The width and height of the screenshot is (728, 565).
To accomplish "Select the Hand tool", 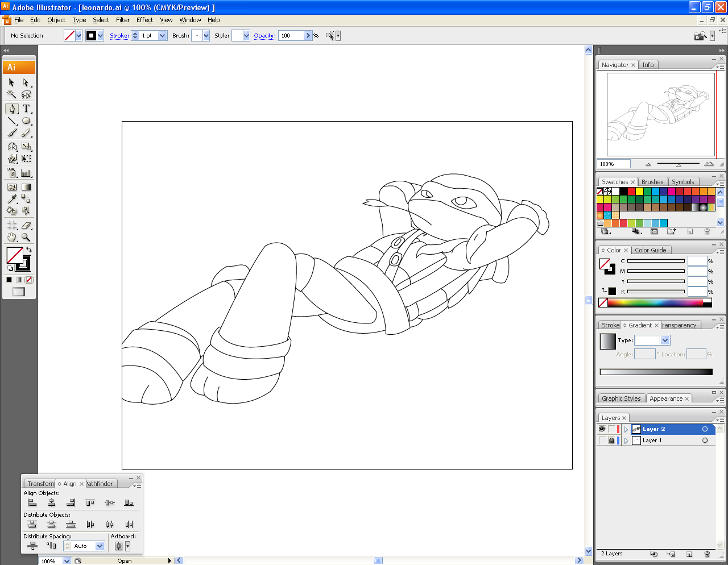I will point(11,237).
